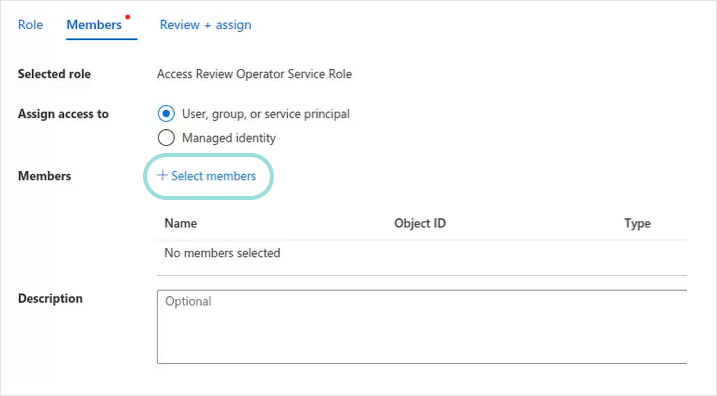Screen dimensions: 717x396
Task: Click the plus icon beside Select members
Action: 162,175
